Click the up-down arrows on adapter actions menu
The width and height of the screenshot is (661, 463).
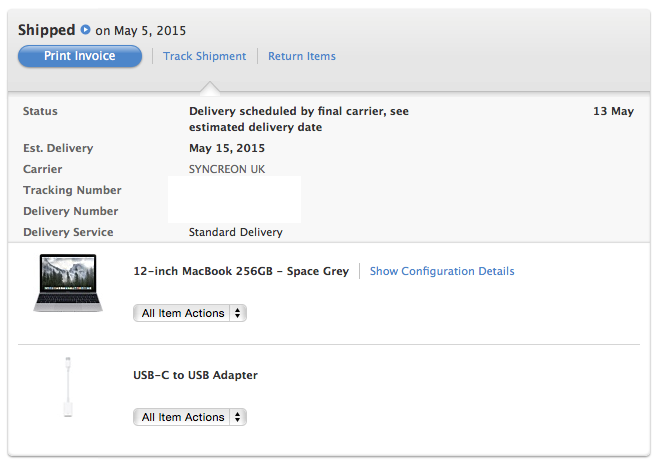point(238,417)
